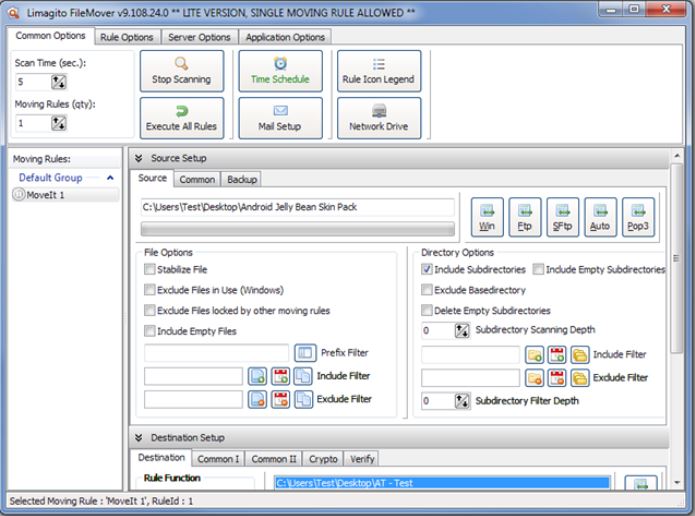Screen dimensions: 695x516
Task: Enable Delete Empty Subdirectories
Action: click(x=427, y=310)
